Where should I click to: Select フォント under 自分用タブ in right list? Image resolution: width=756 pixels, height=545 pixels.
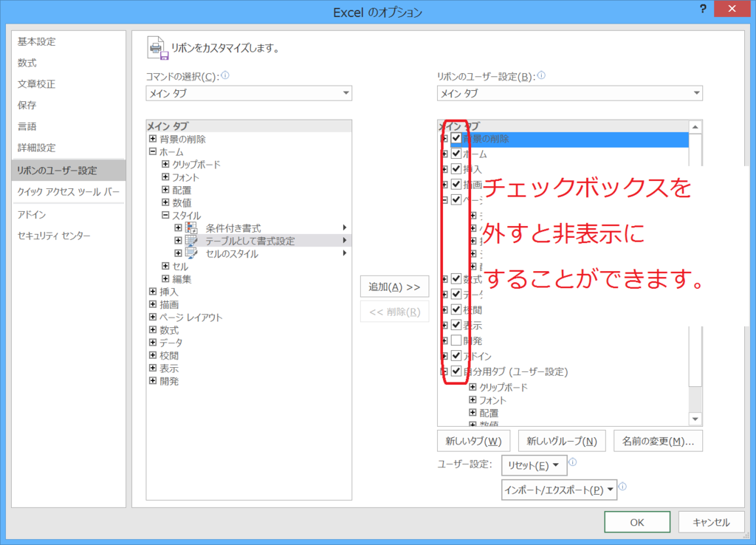coord(492,400)
